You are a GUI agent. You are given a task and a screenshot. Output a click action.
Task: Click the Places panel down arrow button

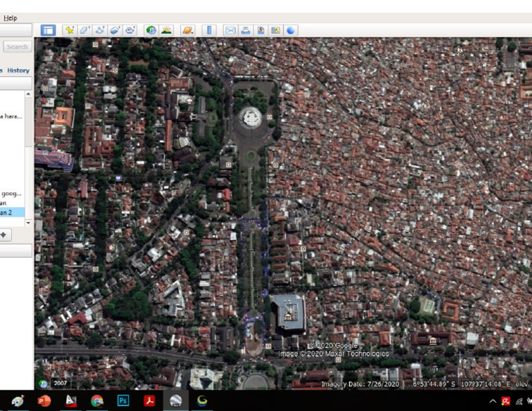point(3,235)
